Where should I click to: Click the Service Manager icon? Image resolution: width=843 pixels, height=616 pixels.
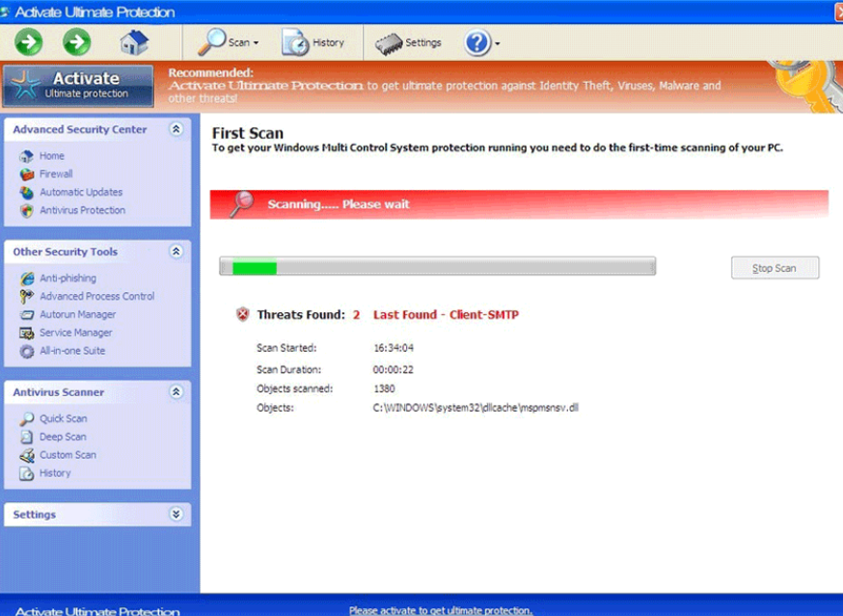(x=26, y=334)
